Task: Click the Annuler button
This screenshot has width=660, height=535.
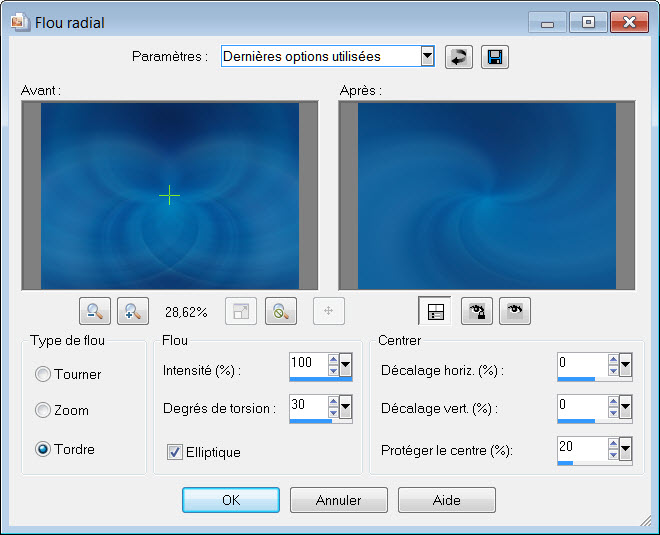Action: tap(338, 500)
